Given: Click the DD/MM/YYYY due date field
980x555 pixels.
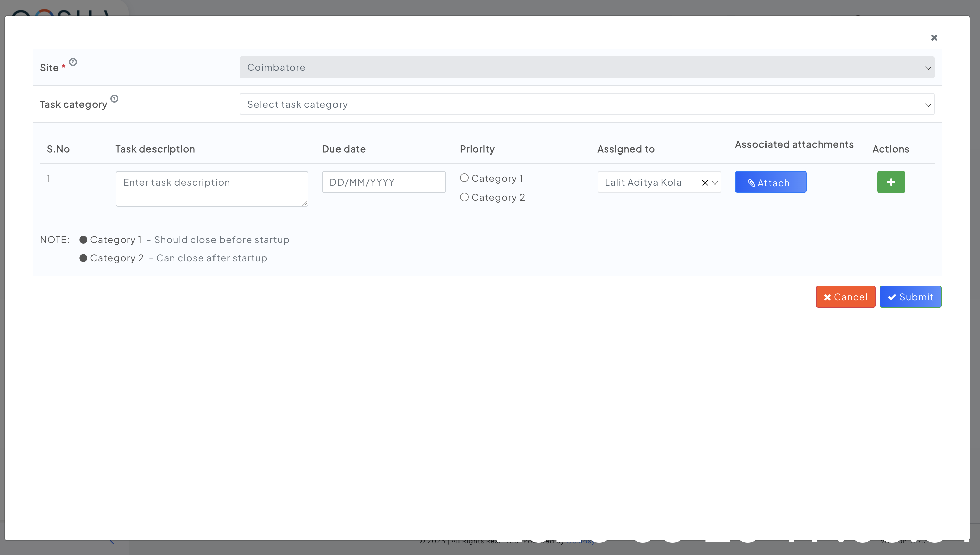Looking at the screenshot, I should pos(383,182).
